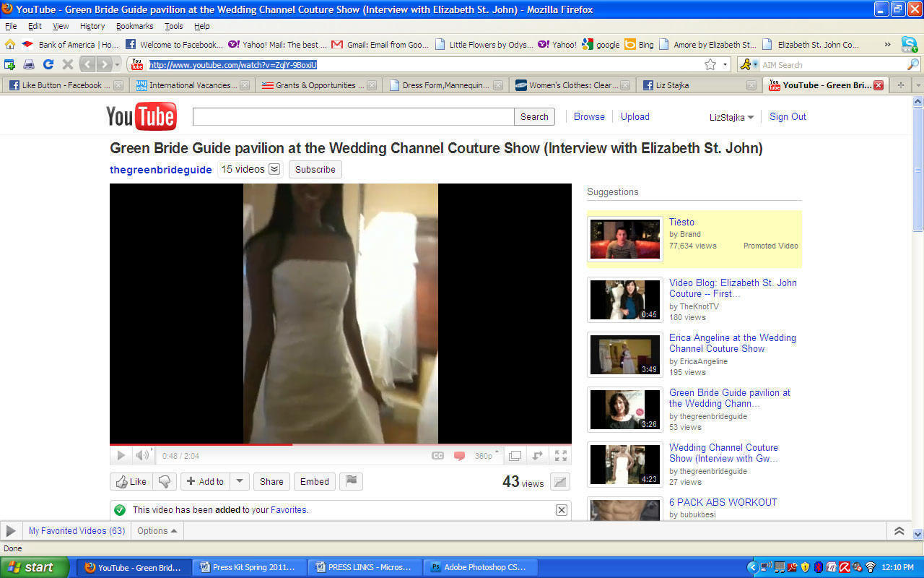Viewport: 924px width, 578px height.
Task: Flag the video with flag icon
Action: point(351,481)
